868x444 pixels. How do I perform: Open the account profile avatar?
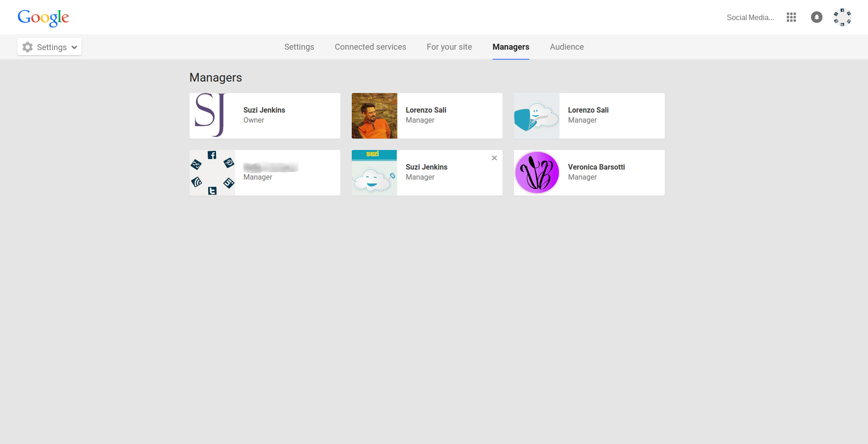click(x=842, y=17)
